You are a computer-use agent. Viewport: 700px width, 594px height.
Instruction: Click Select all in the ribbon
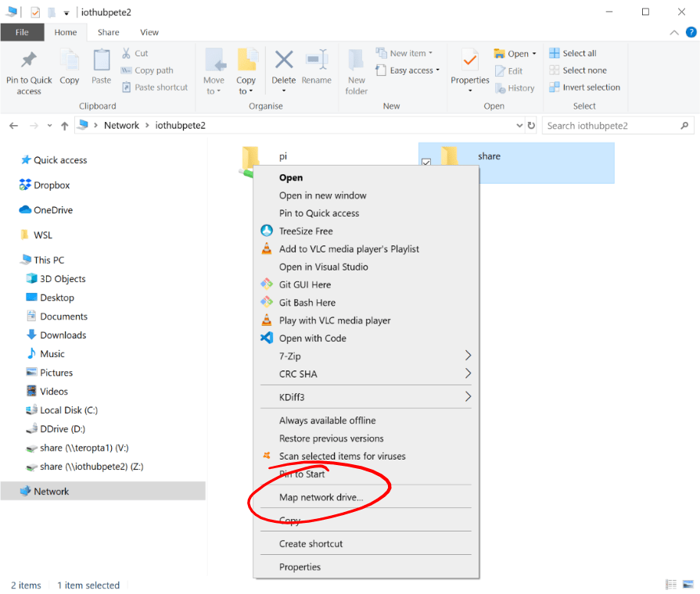point(573,53)
